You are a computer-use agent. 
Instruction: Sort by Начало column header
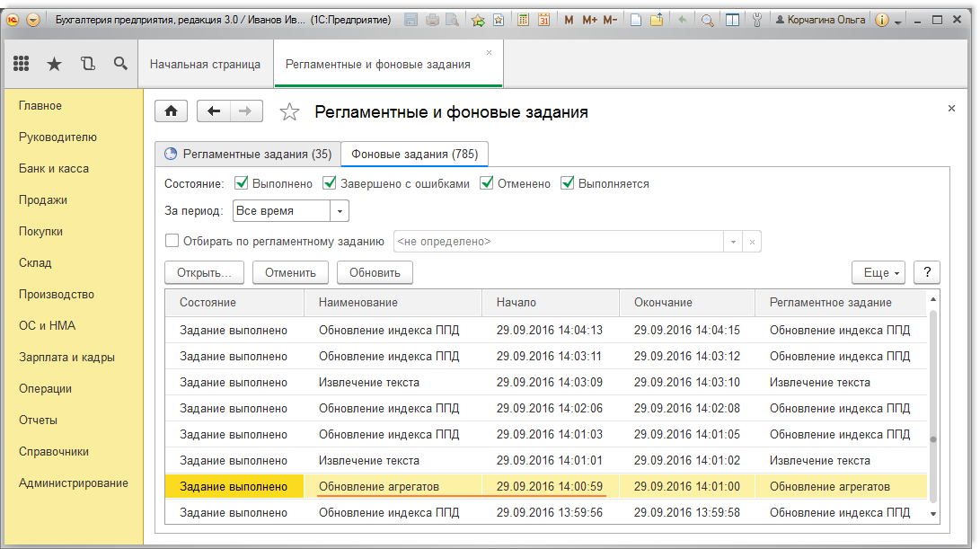coord(550,302)
